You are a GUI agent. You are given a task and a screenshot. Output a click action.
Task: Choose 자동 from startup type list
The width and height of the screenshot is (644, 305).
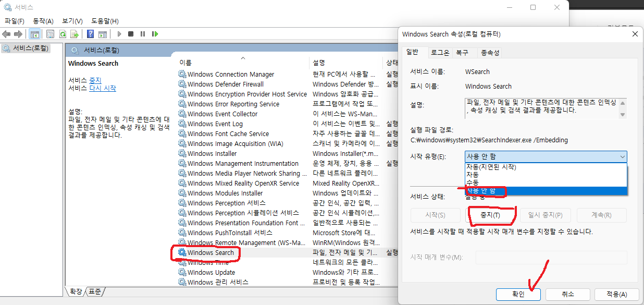[546, 175]
